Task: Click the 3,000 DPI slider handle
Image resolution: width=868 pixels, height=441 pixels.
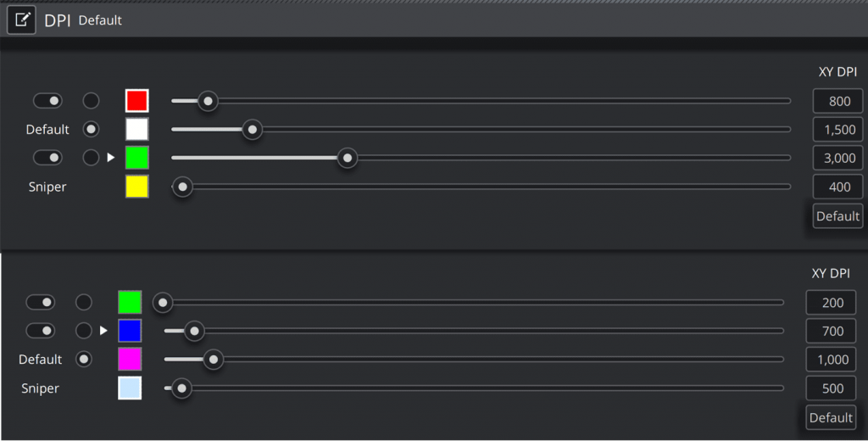Action: (347, 158)
